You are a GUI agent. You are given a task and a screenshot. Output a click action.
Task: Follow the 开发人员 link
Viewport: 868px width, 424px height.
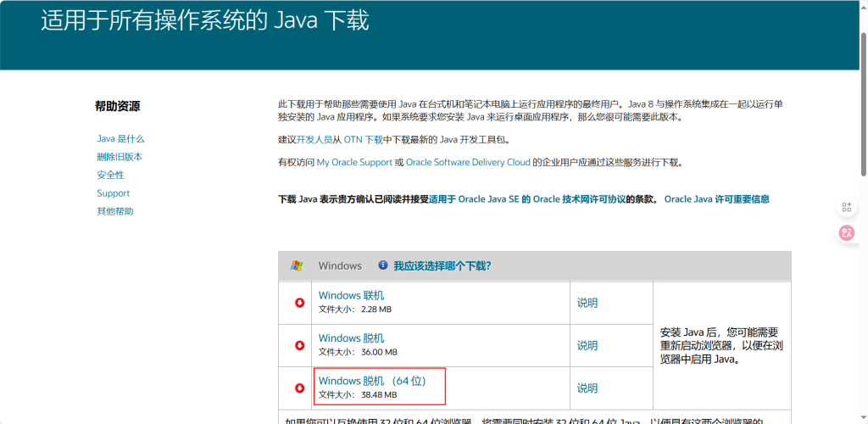(x=315, y=140)
